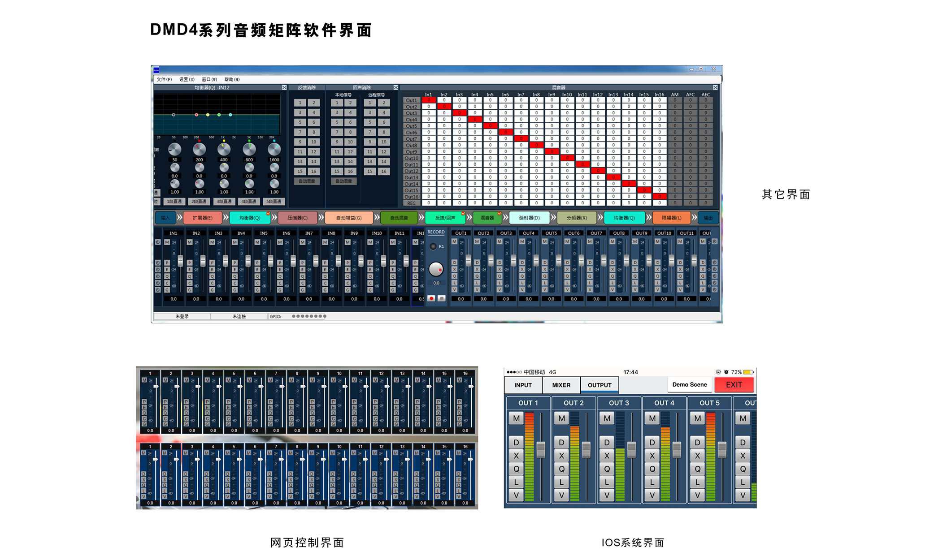Click the red EQ node on the curve
934x560 pixels.
coord(196,115)
